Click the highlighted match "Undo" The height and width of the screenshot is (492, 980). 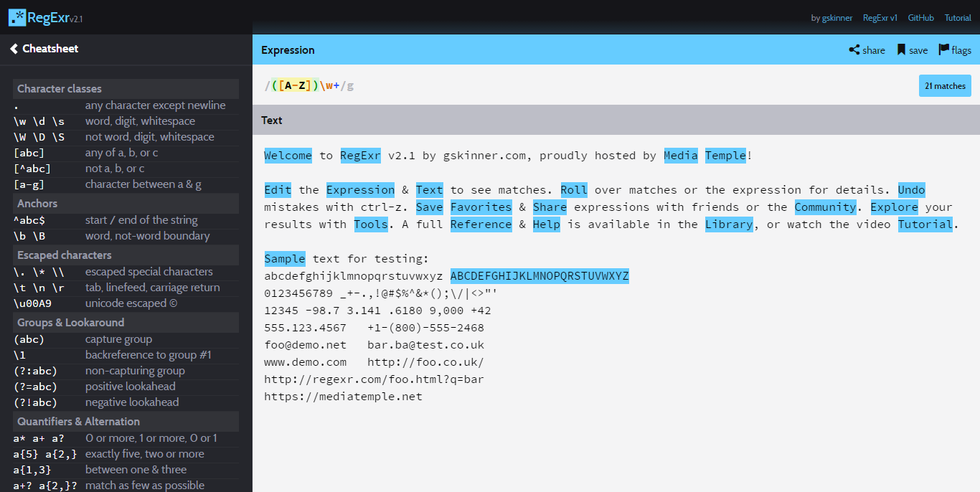(912, 190)
